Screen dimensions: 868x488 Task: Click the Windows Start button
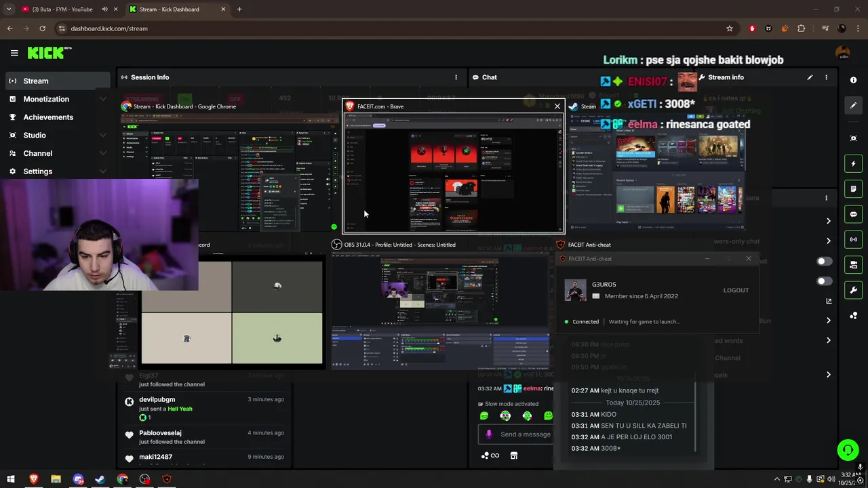pyautogui.click(x=11, y=479)
